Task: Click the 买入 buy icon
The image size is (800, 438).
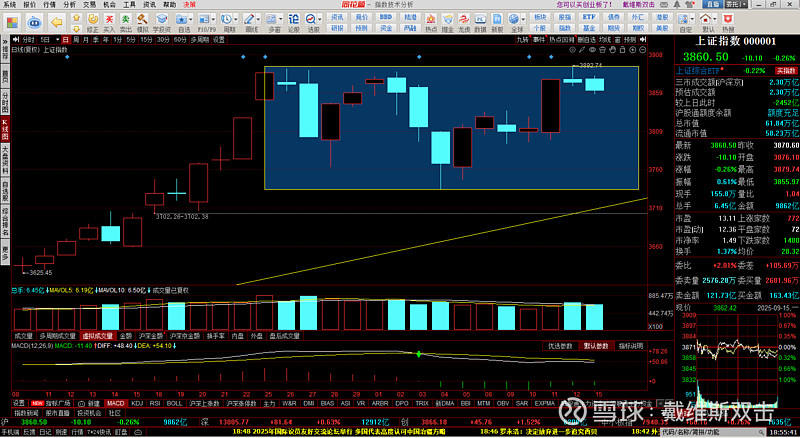Action: pos(109,22)
